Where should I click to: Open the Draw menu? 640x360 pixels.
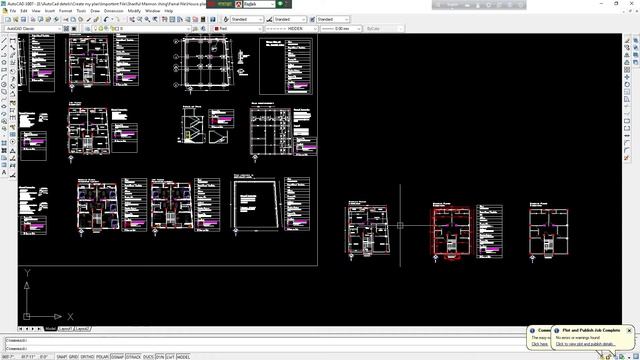click(95, 11)
